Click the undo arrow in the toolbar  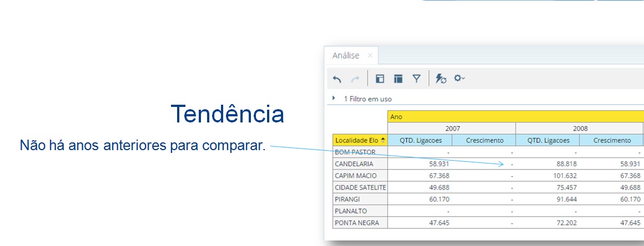tap(337, 79)
